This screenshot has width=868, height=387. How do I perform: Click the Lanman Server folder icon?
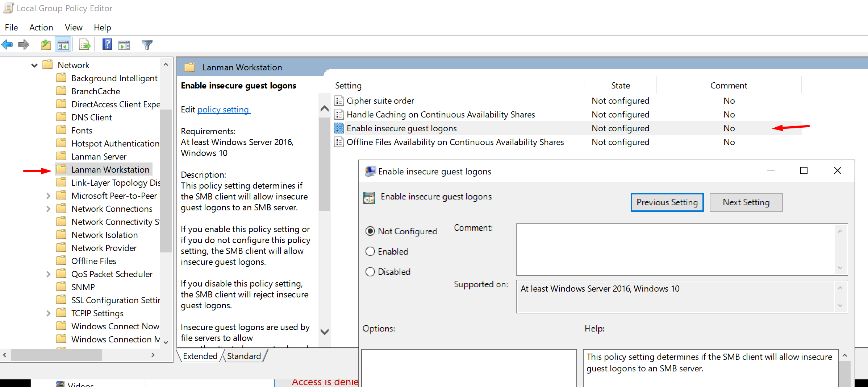[62, 156]
